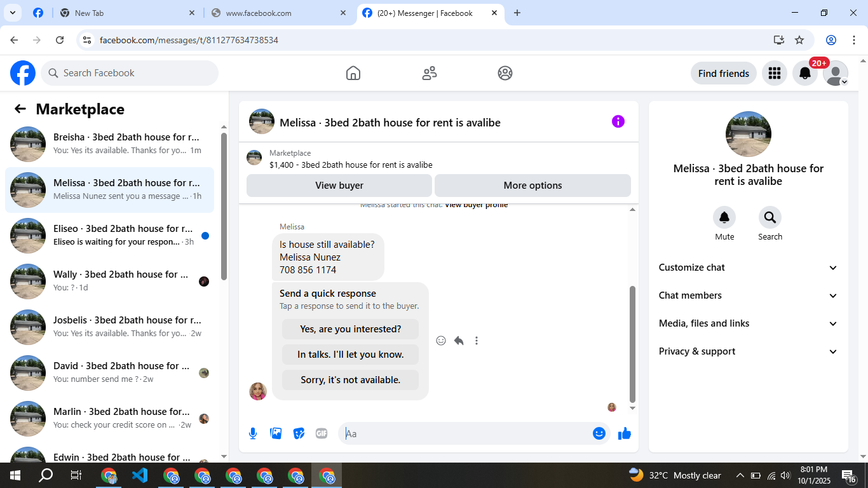The width and height of the screenshot is (868, 488).
Task: Open the Josbelis conversation
Action: click(x=109, y=327)
